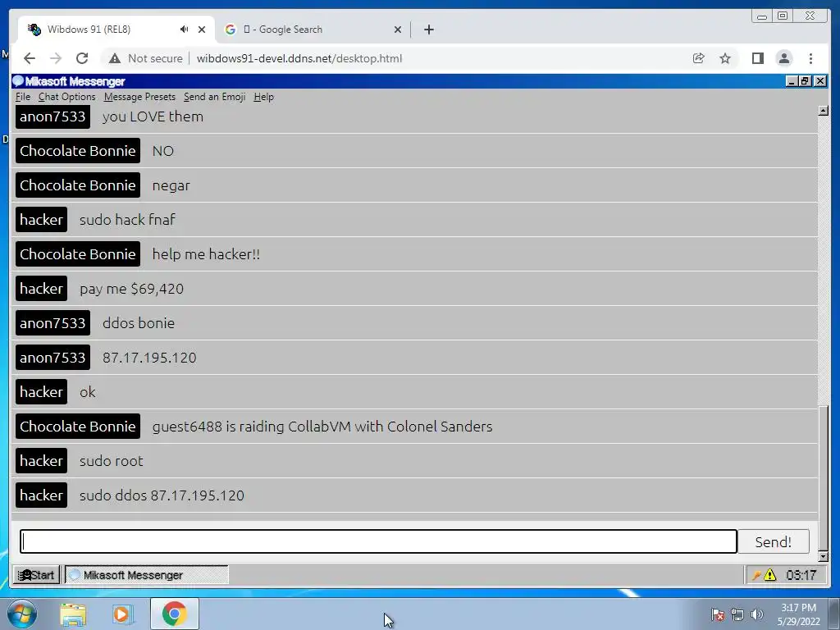Screen dimensions: 840x630
Task: Minimize the Mikasoft Messenger window
Action: 792,81
